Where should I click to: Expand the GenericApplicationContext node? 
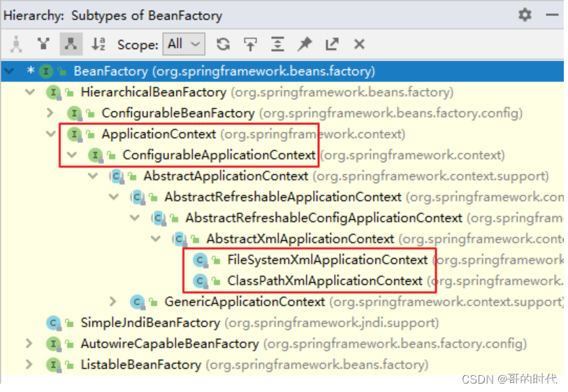[x=113, y=301]
